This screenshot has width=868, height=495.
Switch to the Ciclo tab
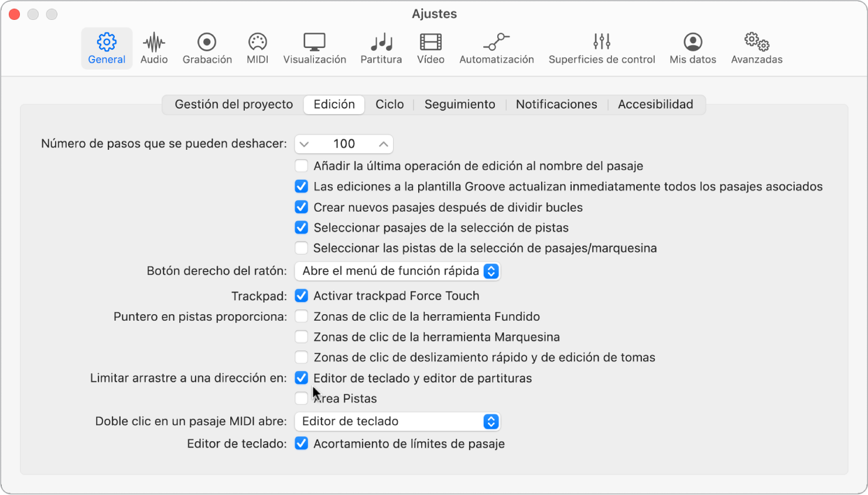(389, 104)
